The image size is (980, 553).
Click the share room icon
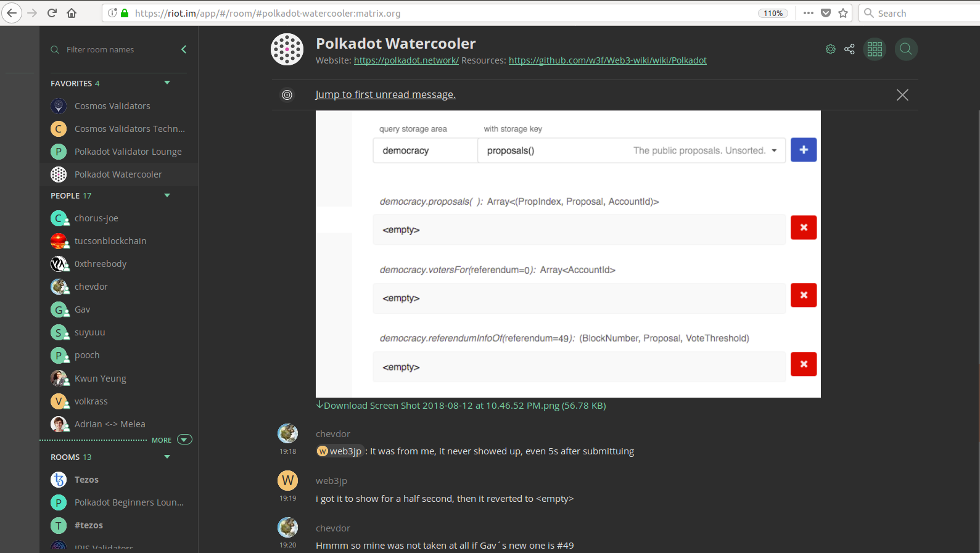849,49
